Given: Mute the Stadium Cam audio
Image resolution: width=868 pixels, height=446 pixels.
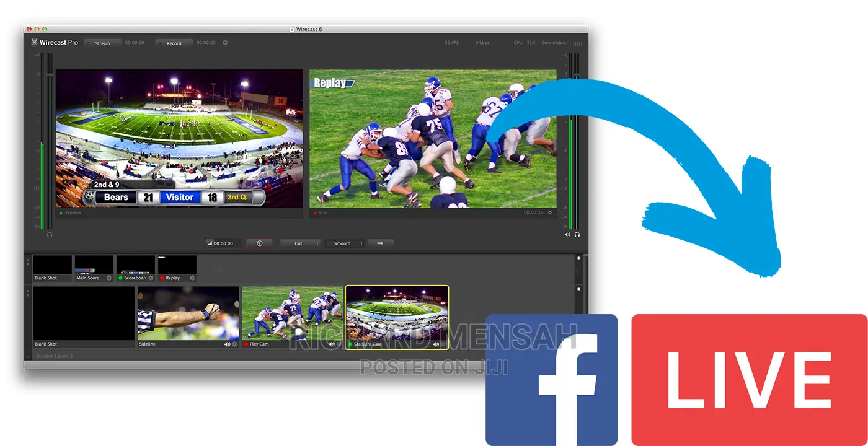Looking at the screenshot, I should click(436, 344).
